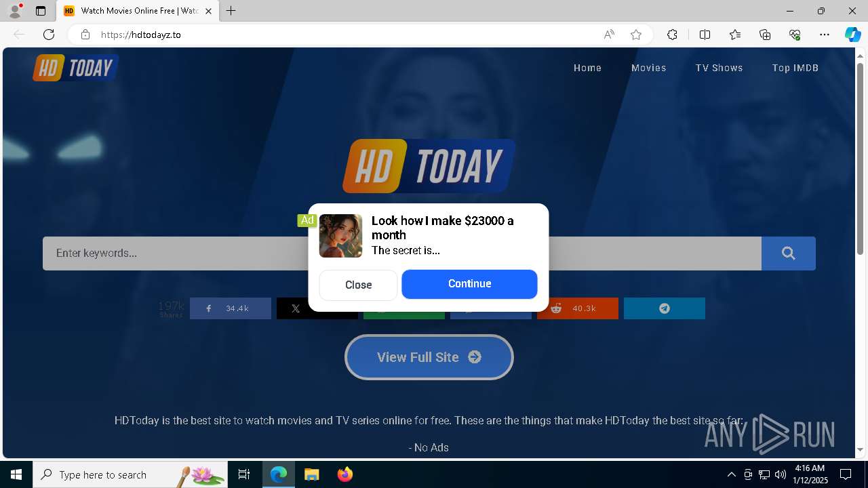The width and height of the screenshot is (868, 488).
Task: Show hidden system tray icons chevron
Action: click(x=731, y=474)
